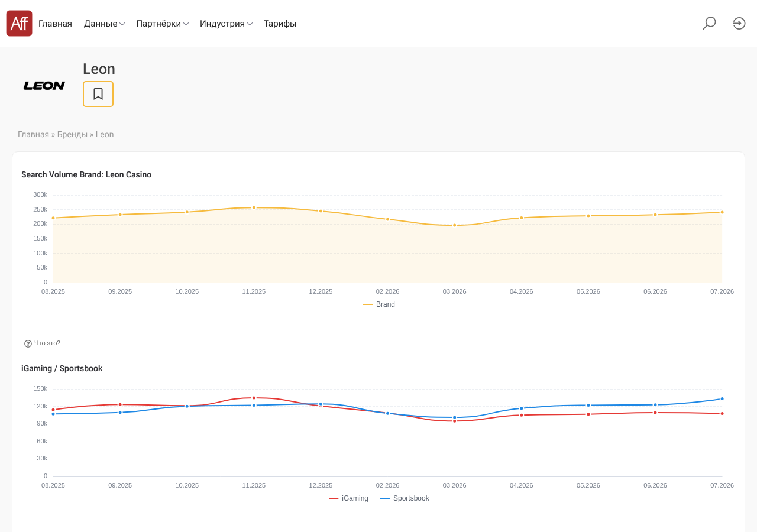Expand the Данные dropdown menu
Viewport: 757px width, 532px height.
point(104,24)
